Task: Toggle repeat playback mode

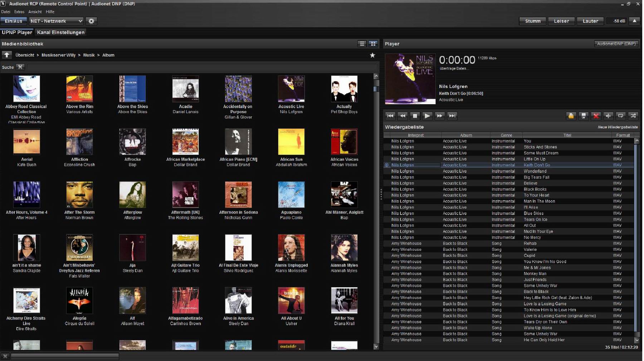Action: [x=621, y=116]
